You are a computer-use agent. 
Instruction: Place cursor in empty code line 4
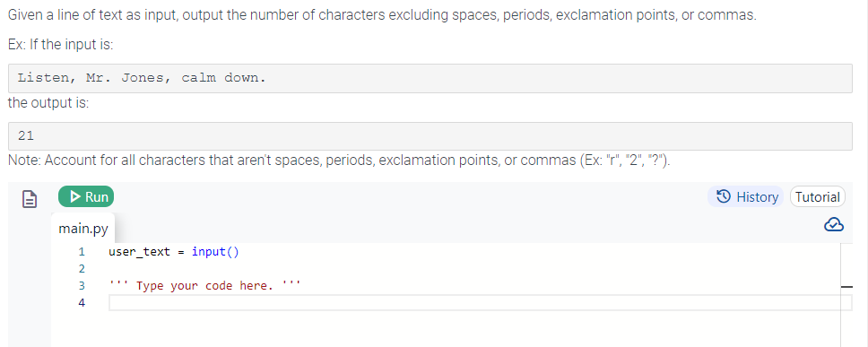pos(480,303)
